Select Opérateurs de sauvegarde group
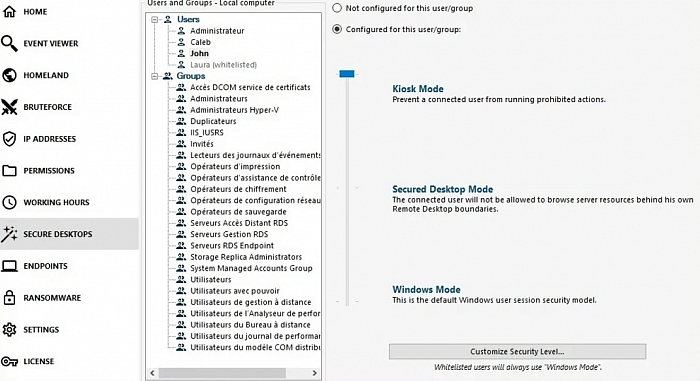This screenshot has height=381, width=700. tap(238, 212)
